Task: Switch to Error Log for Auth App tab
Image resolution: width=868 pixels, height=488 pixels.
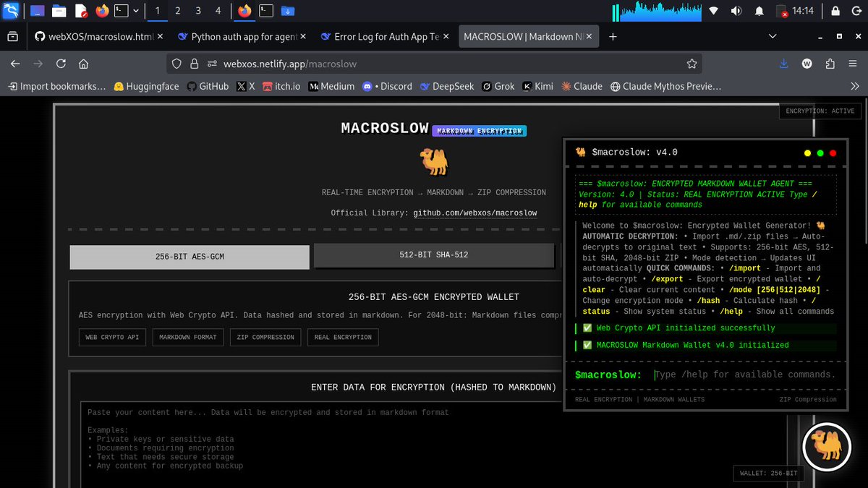Action: coord(385,37)
